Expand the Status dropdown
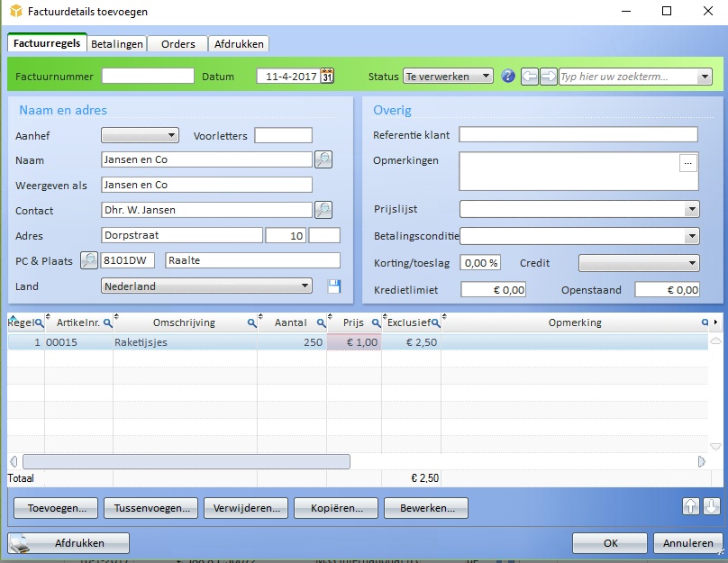The image size is (728, 563). click(x=486, y=76)
